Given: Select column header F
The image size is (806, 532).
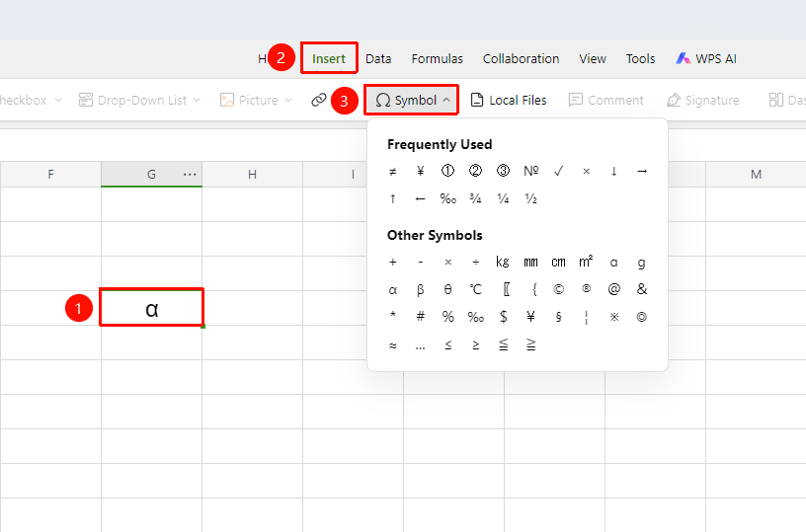Looking at the screenshot, I should (50, 175).
